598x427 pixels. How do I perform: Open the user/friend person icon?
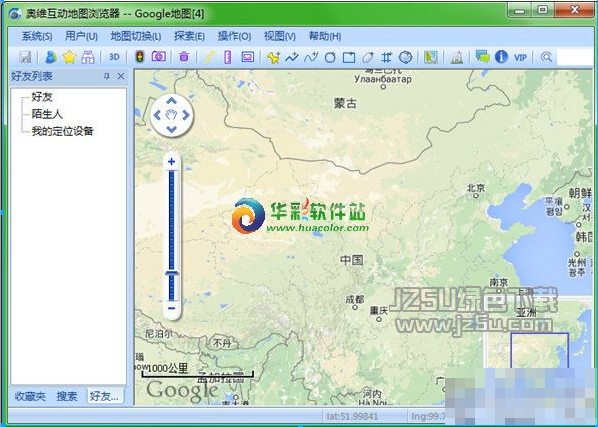coord(51,57)
